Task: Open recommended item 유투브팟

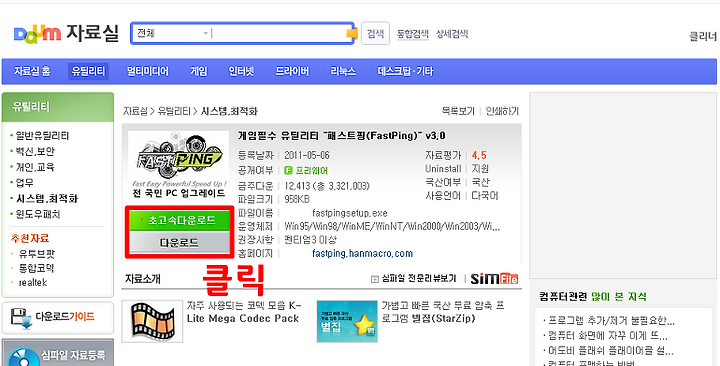Action: point(37,253)
